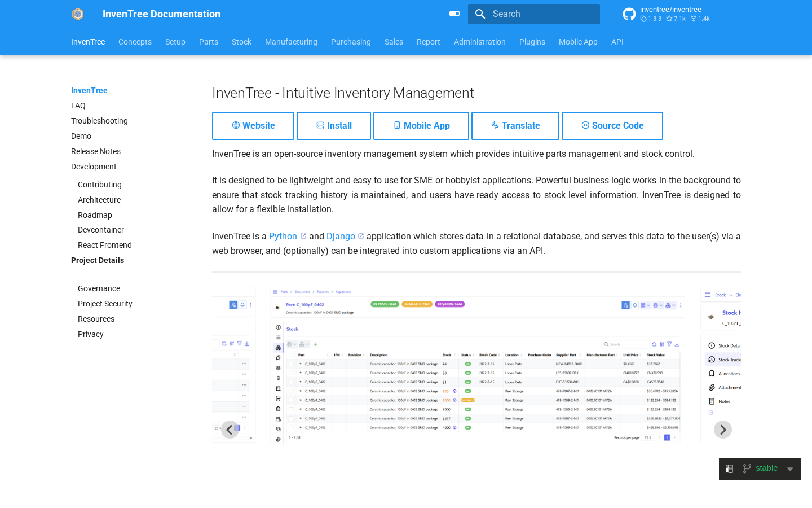Open the Contributing page
The height and width of the screenshot is (508, 812).
pos(100,185)
